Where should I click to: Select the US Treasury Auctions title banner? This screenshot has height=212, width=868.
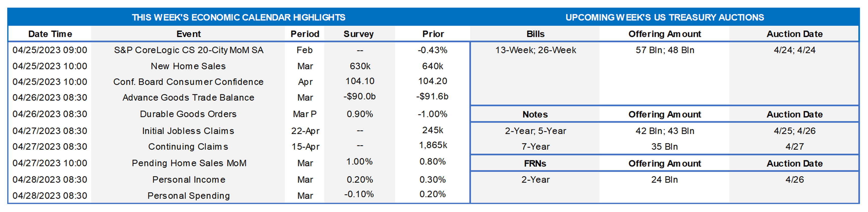(664, 18)
